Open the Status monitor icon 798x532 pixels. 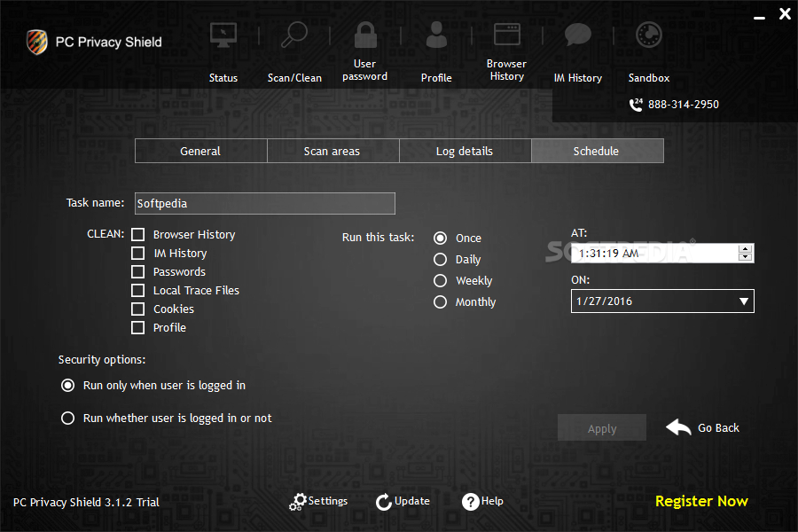pyautogui.click(x=223, y=35)
